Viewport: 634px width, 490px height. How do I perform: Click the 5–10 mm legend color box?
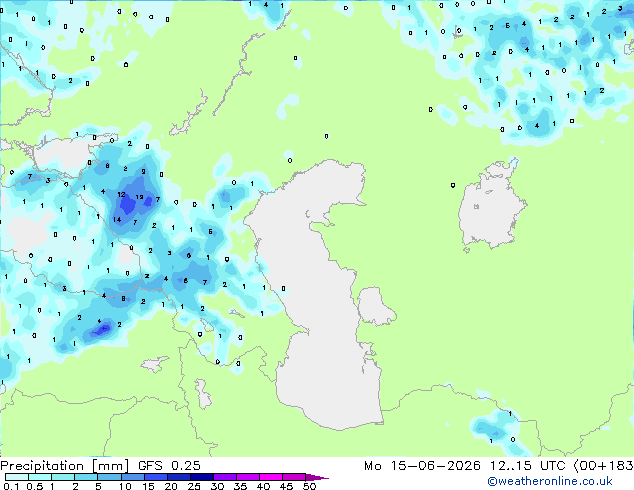click(109, 477)
